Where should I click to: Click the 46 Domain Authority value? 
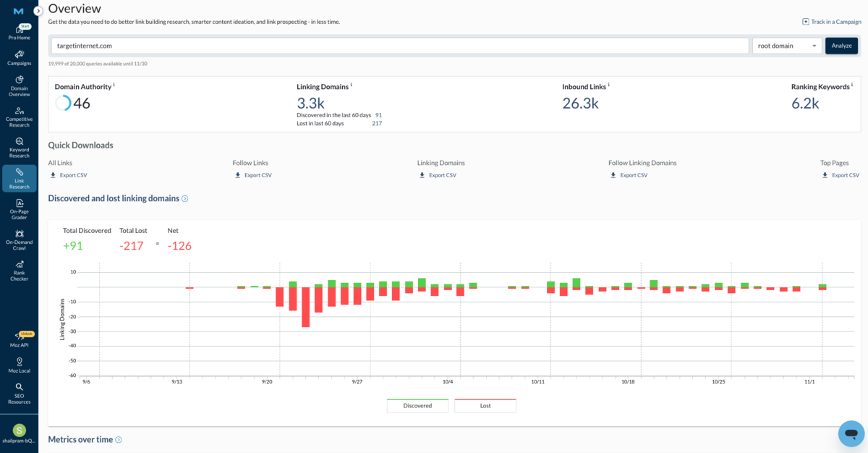(82, 103)
